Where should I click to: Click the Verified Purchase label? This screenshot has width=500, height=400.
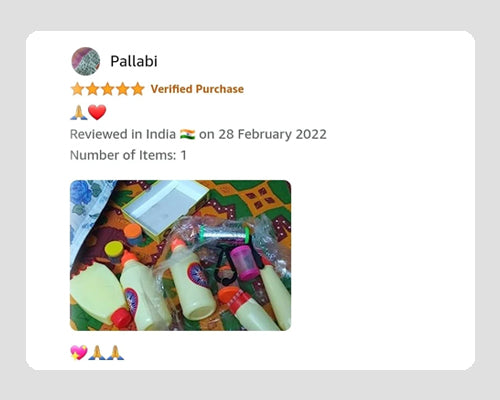[x=197, y=89]
